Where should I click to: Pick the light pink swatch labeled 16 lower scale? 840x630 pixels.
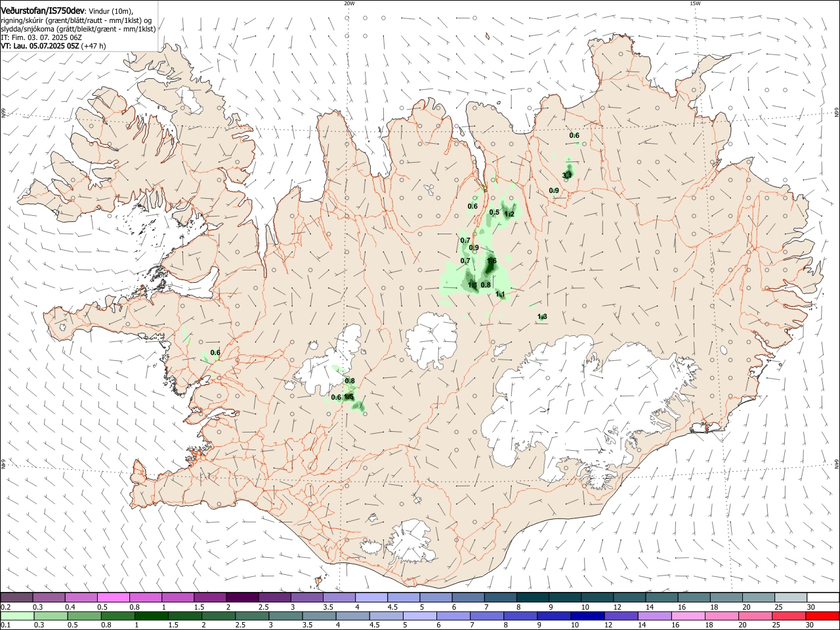pyautogui.click(x=687, y=616)
